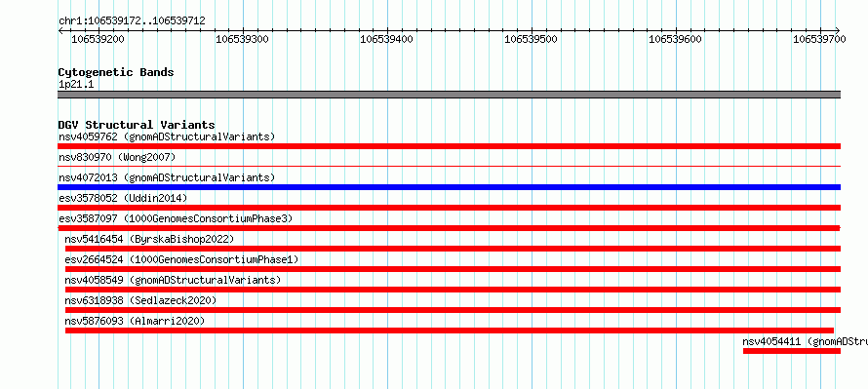Open nsv6318938 (Sedlazeck2020) label
The height and width of the screenshot is (389, 868).
tap(140, 300)
